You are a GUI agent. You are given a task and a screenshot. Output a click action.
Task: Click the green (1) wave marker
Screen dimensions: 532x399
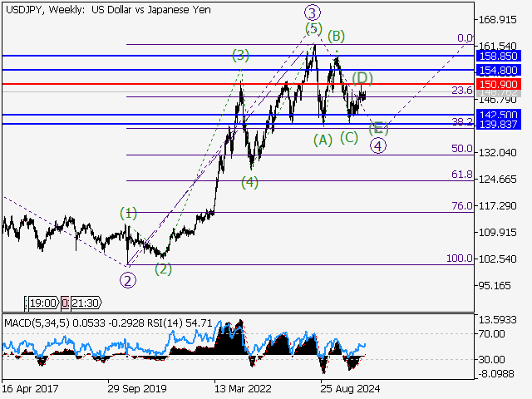(x=128, y=213)
